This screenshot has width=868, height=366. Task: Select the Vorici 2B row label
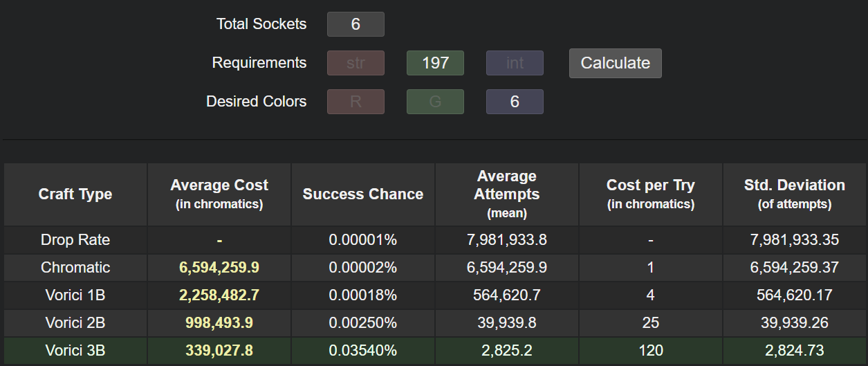click(75, 323)
